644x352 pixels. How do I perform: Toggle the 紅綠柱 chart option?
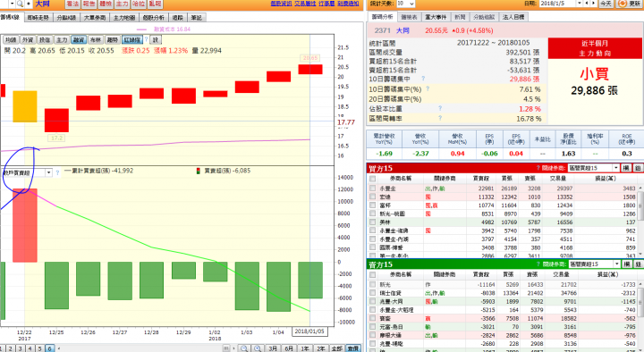(131, 40)
